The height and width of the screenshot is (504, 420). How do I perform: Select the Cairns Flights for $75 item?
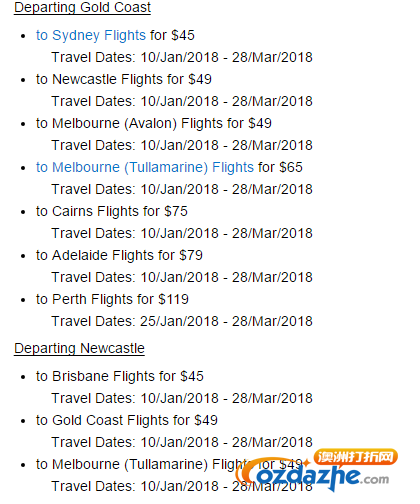click(112, 211)
